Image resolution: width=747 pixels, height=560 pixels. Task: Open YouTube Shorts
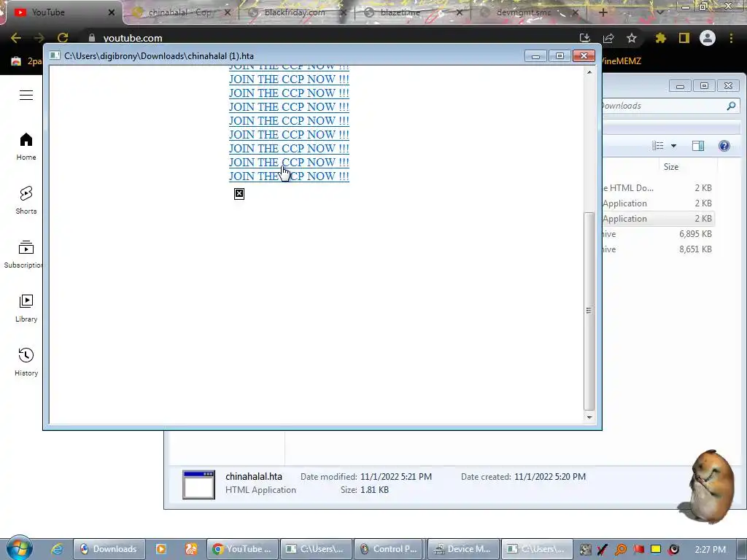pyautogui.click(x=26, y=201)
